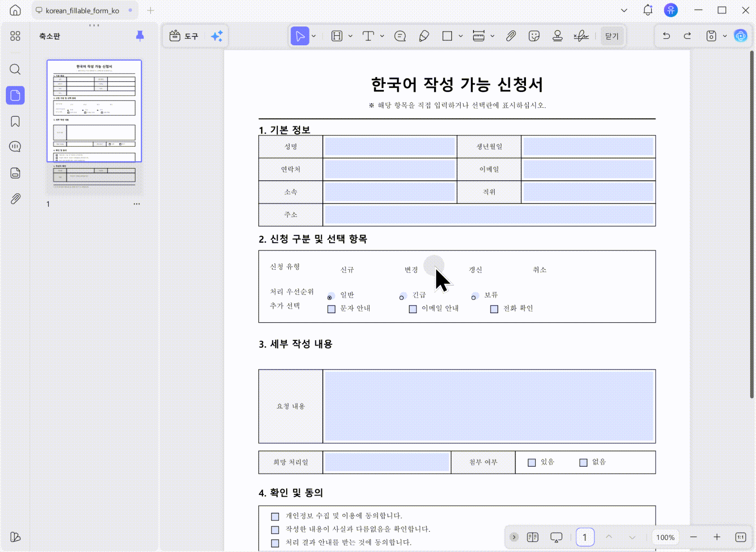Expand the measure tool dropdown arrow

click(x=492, y=36)
